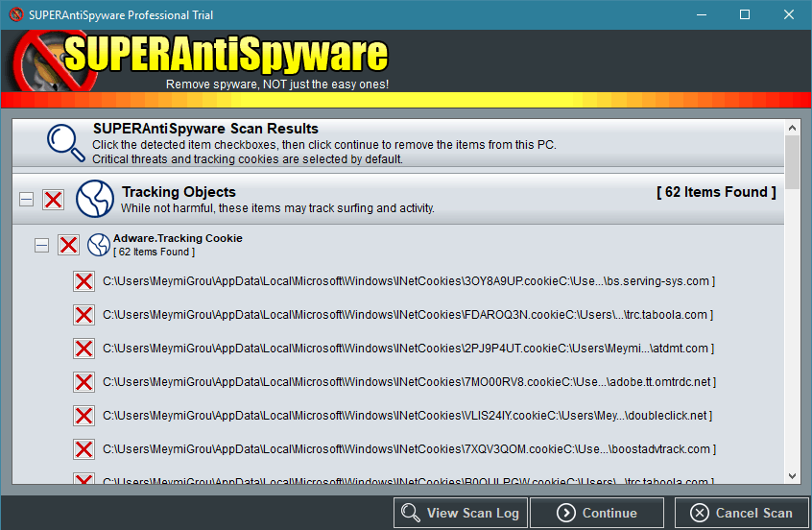Uncheck the Adware.Tracking Cookie group checkbox
The image size is (812, 530).
click(68, 245)
